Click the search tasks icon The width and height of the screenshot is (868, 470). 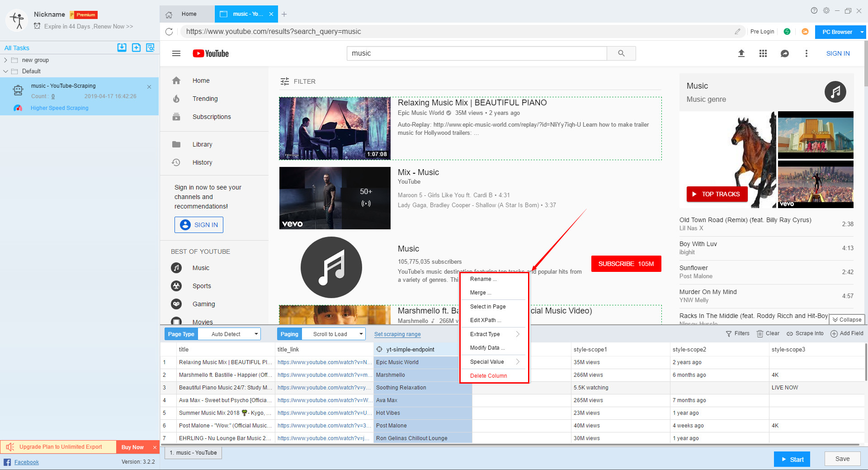[x=151, y=47]
